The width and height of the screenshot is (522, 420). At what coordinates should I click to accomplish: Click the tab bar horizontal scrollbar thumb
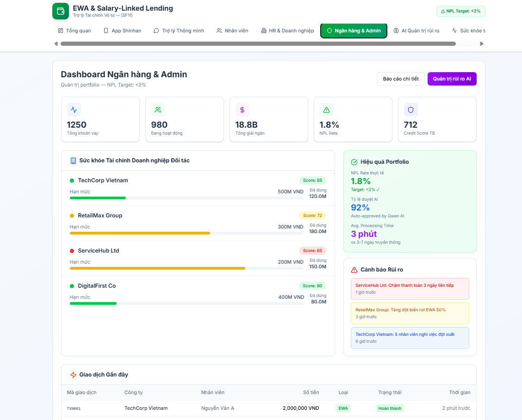tap(258, 43)
